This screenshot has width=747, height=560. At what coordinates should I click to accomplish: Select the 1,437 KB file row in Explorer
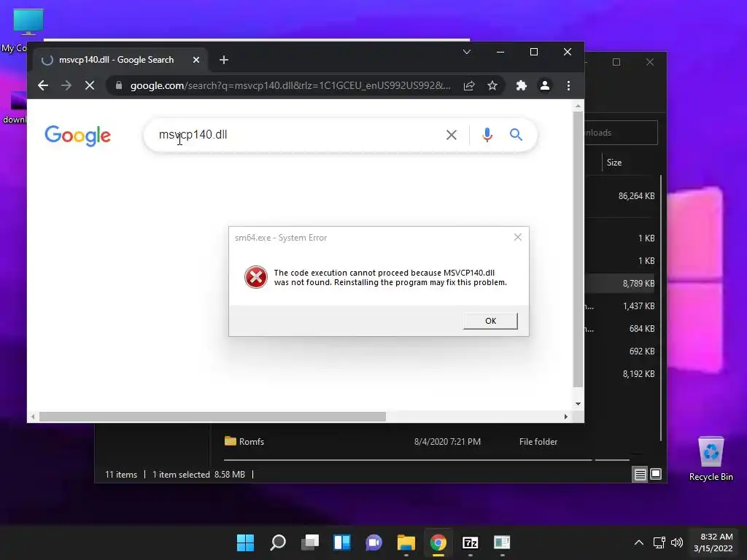622,306
